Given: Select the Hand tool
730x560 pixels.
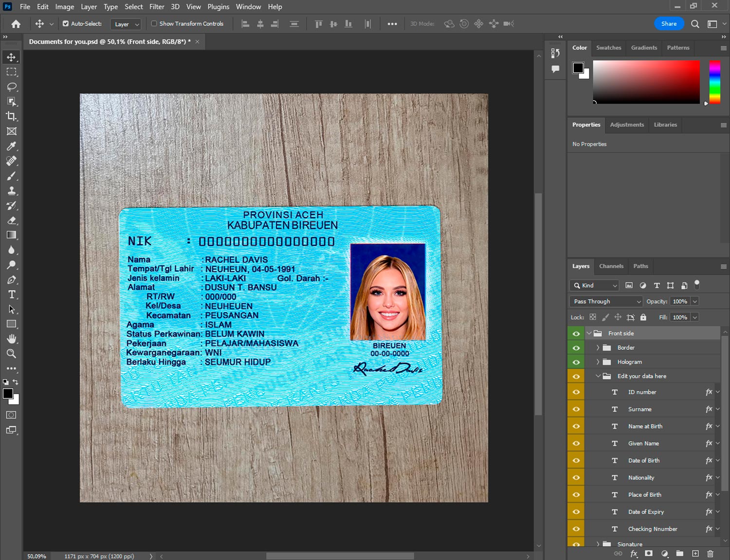Looking at the screenshot, I should pos(12,339).
